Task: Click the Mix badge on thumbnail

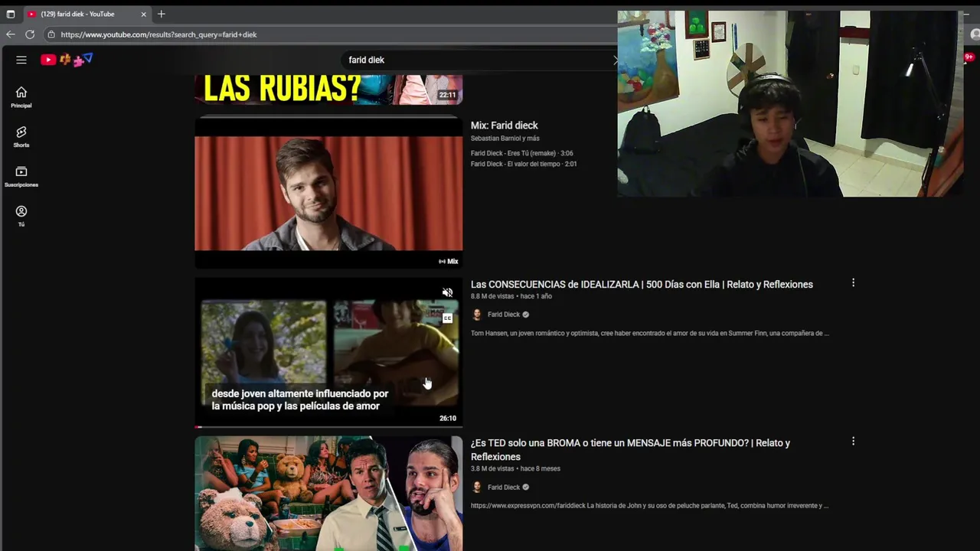Action: click(x=448, y=262)
